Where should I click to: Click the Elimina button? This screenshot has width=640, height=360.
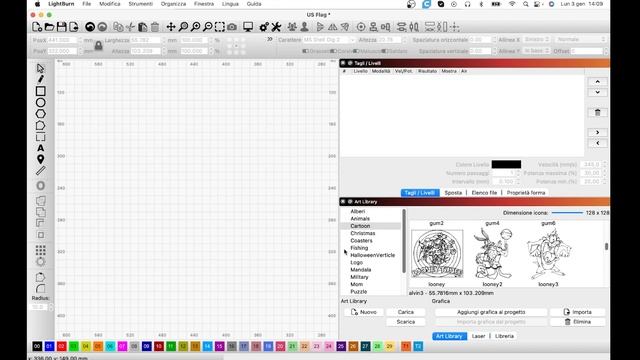578,322
